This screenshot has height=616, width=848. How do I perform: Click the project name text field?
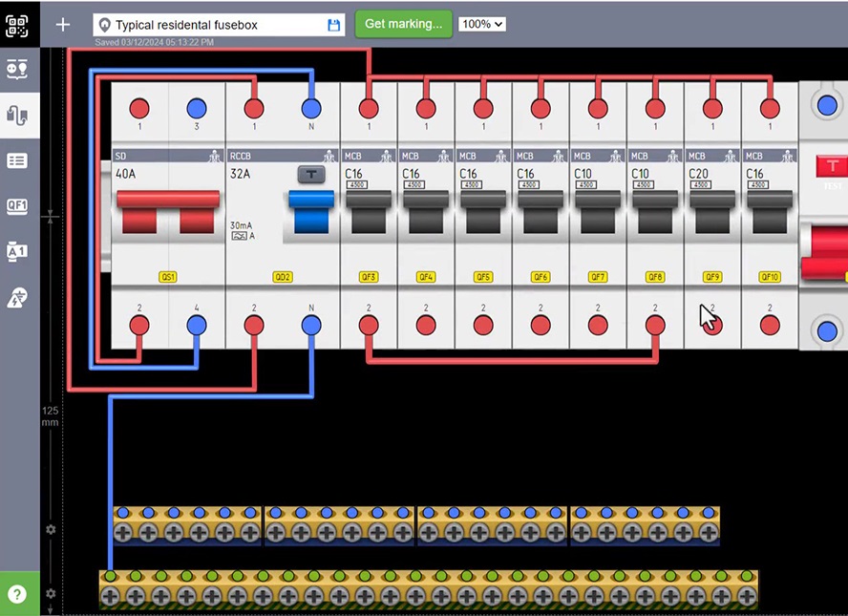(x=215, y=25)
